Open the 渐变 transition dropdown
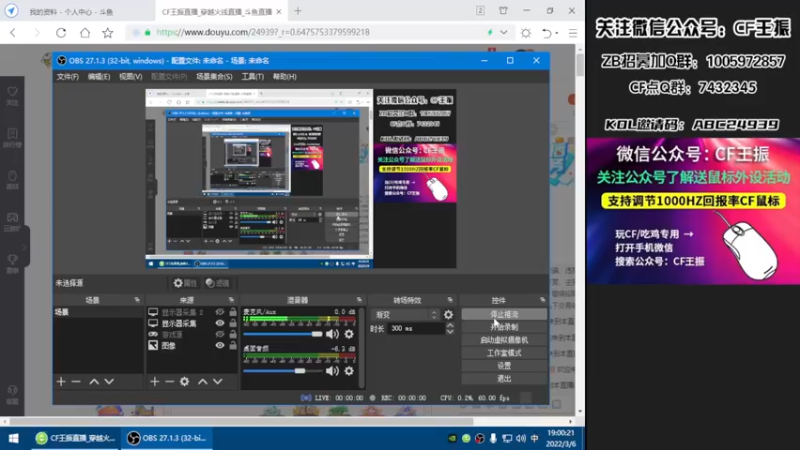This screenshot has height=450, width=800. click(406, 315)
